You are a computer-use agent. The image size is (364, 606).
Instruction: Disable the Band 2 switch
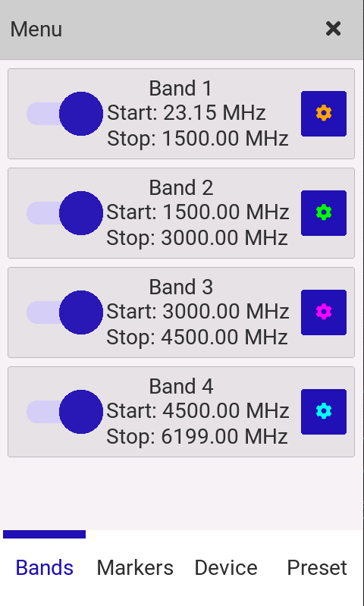click(64, 213)
